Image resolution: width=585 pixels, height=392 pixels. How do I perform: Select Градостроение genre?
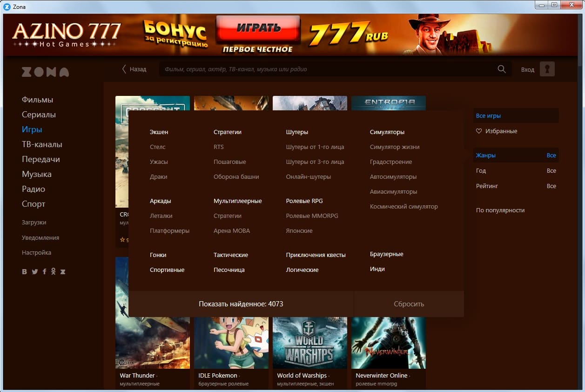(x=391, y=162)
